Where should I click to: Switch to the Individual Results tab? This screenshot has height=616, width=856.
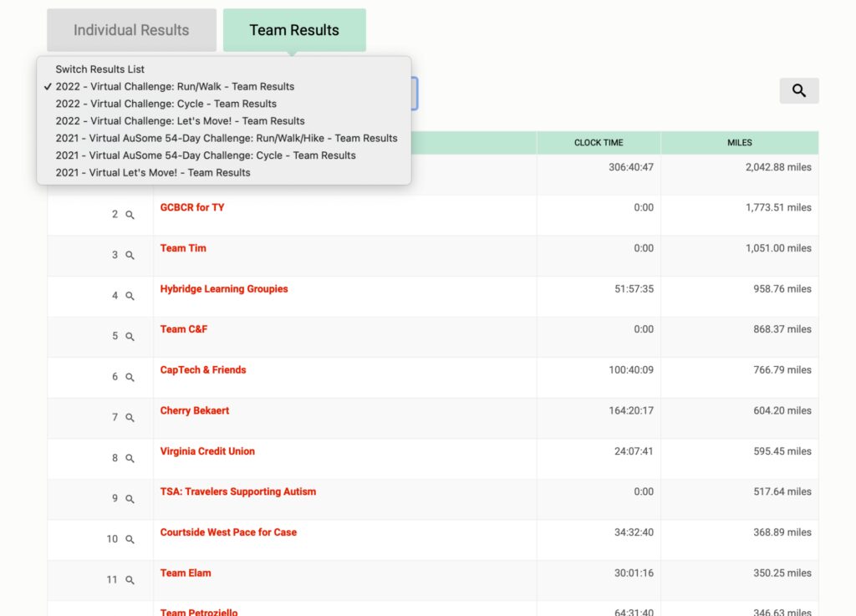point(131,30)
